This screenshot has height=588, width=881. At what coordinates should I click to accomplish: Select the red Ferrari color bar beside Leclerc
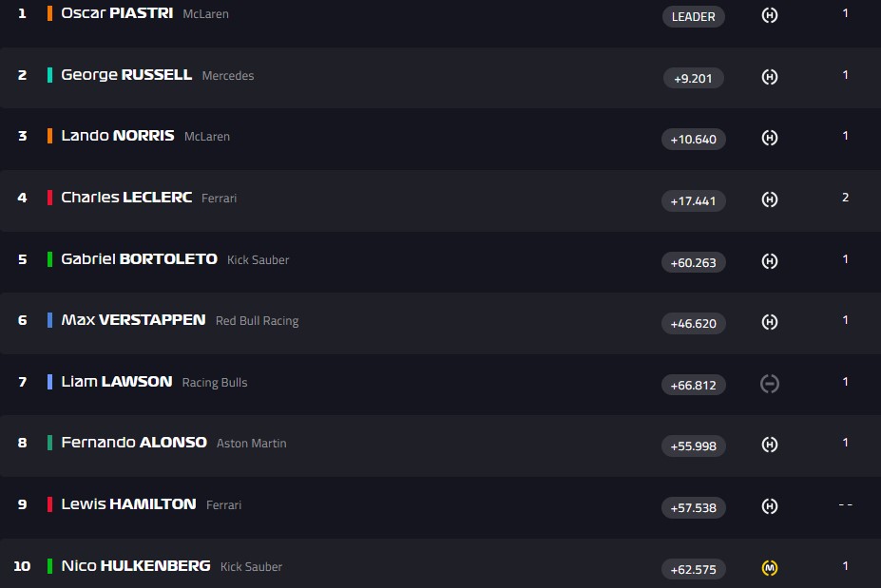[49, 198]
